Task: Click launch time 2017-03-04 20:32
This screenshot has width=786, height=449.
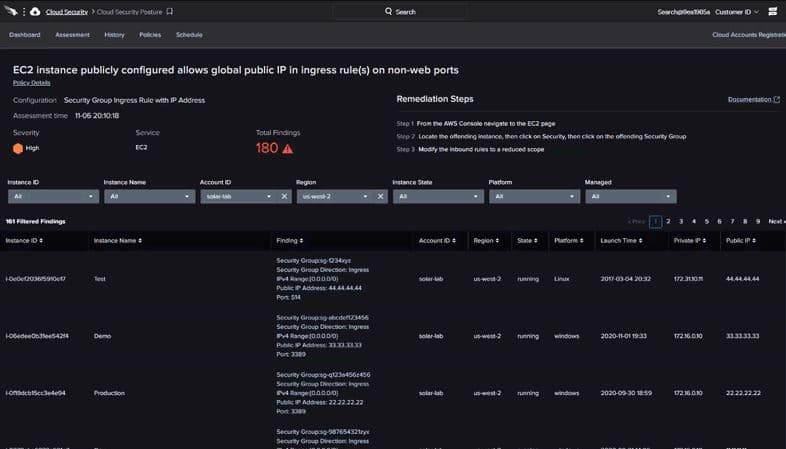Action: tap(626, 279)
